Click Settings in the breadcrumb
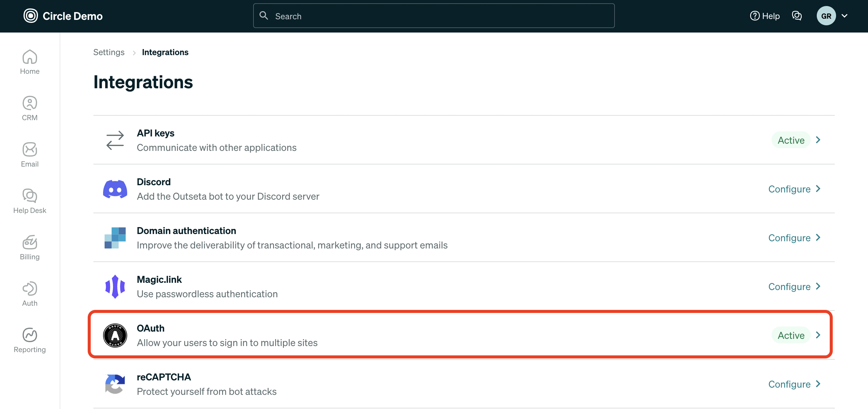This screenshot has width=868, height=409. [x=108, y=52]
